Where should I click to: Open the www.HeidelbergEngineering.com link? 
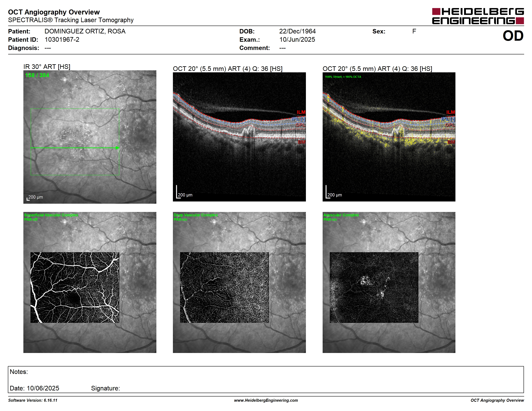point(266,400)
